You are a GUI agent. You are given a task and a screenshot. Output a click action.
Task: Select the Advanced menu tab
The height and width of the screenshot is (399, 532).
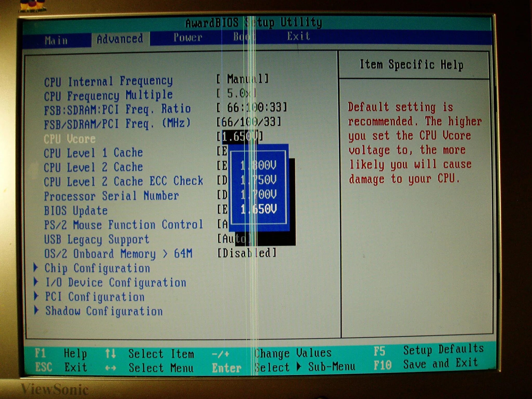pos(120,39)
